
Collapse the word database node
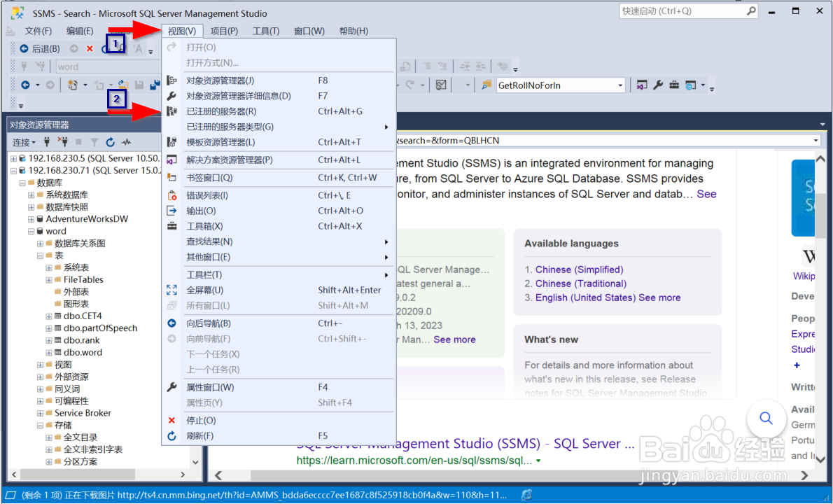[x=31, y=231]
